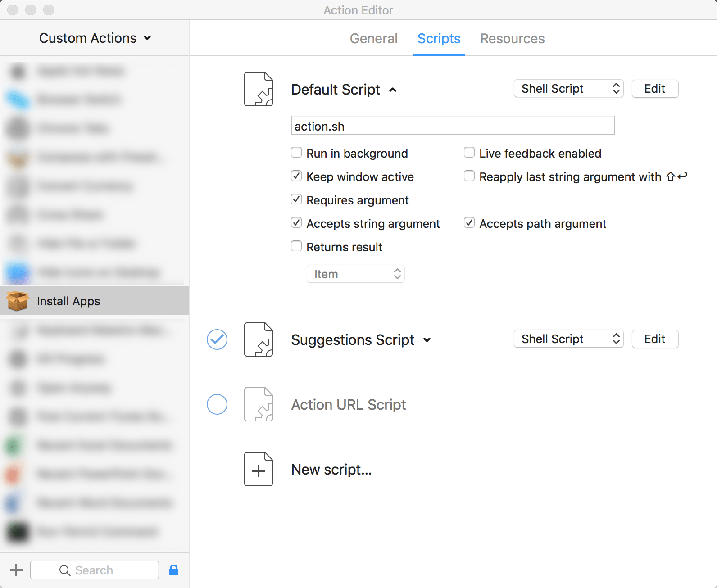Open the Resources tab
717x588 pixels.
click(x=512, y=39)
